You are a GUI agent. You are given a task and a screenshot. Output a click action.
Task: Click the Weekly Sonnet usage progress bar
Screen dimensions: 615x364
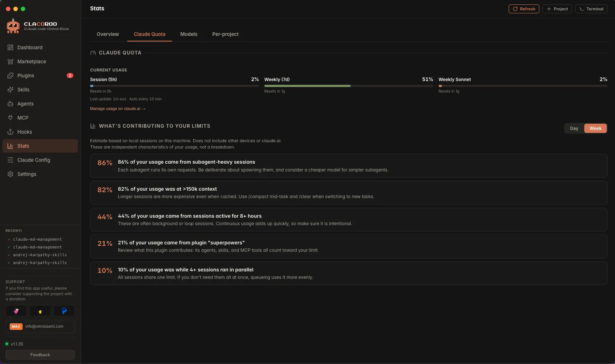(523, 86)
